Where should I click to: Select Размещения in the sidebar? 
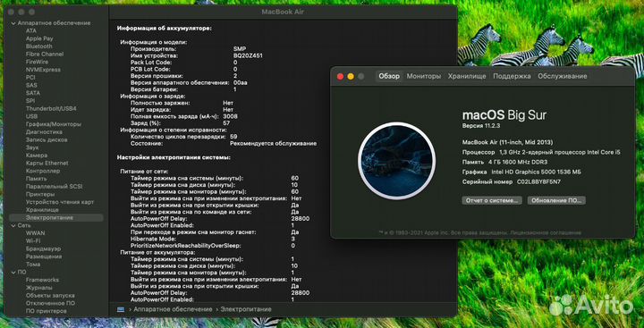44,257
